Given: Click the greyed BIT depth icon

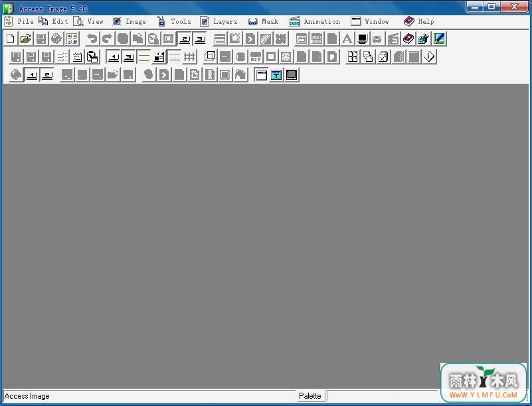Looking at the screenshot, I should point(256,56).
